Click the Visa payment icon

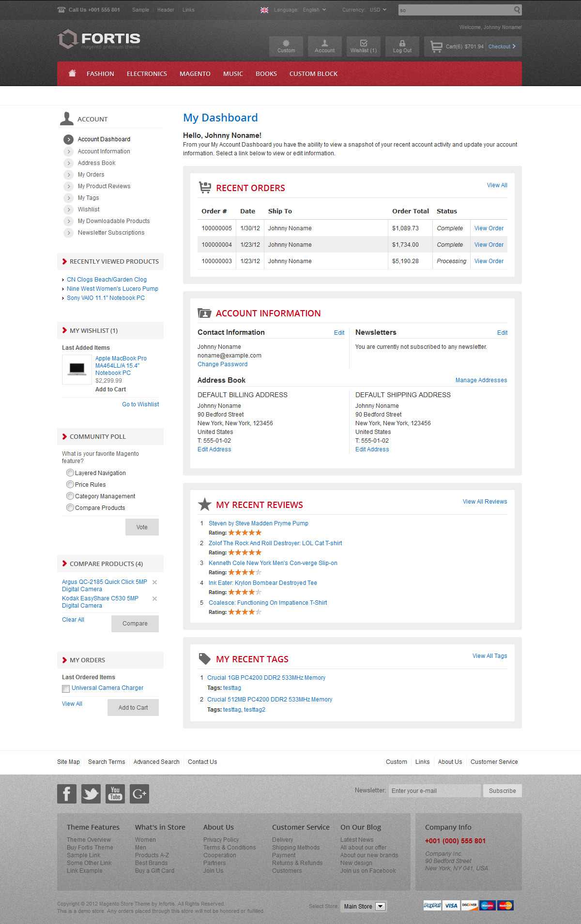[451, 905]
